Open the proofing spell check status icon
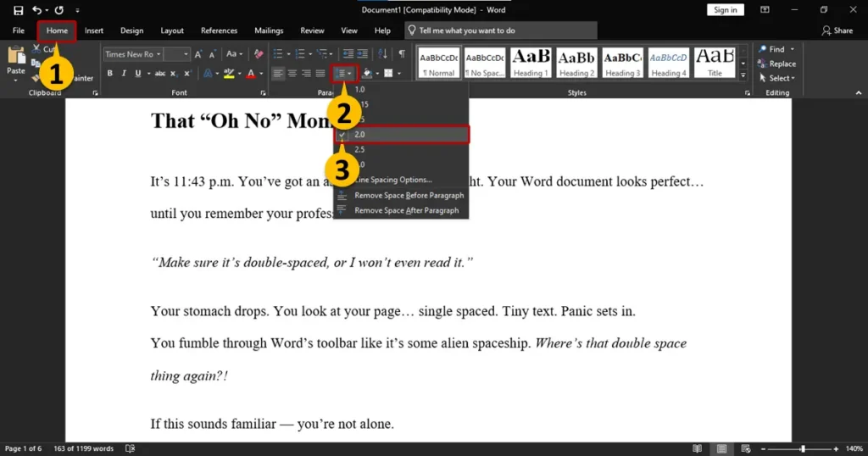 pyautogui.click(x=130, y=448)
